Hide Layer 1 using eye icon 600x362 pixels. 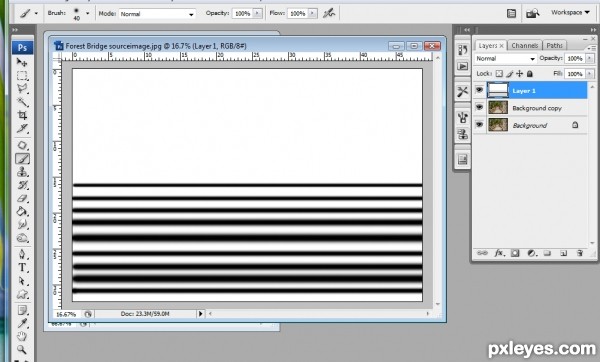479,90
